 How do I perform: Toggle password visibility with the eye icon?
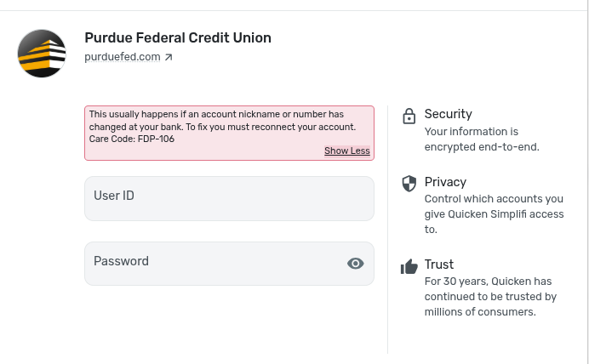click(356, 264)
